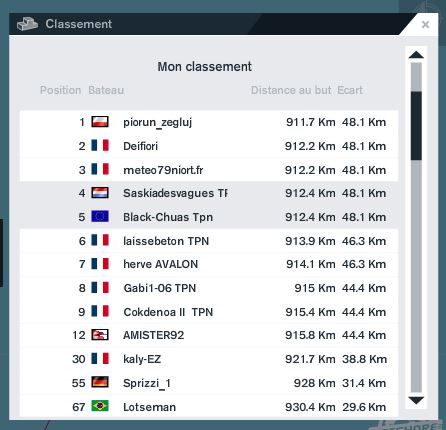446x430 pixels.
Task: Click the Polish flag next to piorun_zegluj
Action: (x=100, y=122)
